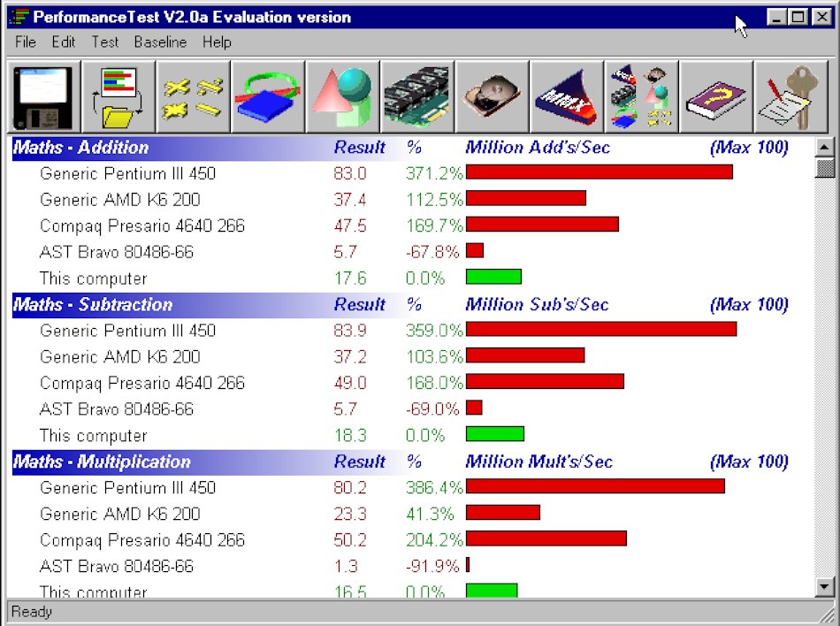Run all tests combined icon
Viewport: 840px width, 626px height.
point(642,97)
